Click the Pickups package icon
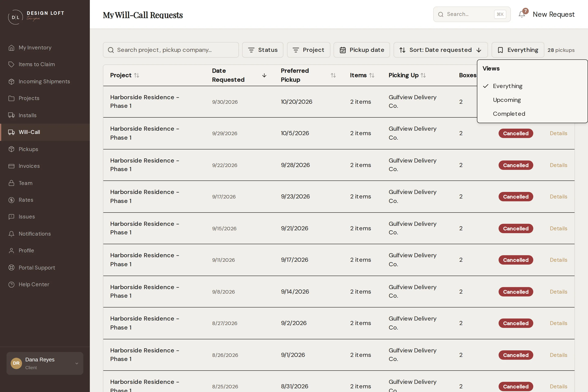The image size is (588, 392). pos(11,149)
